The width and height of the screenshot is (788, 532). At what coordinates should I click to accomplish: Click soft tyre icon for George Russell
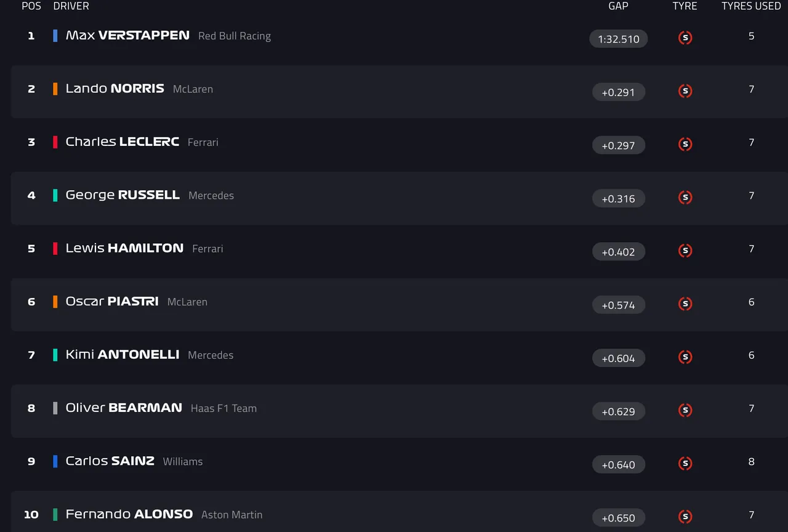(685, 198)
